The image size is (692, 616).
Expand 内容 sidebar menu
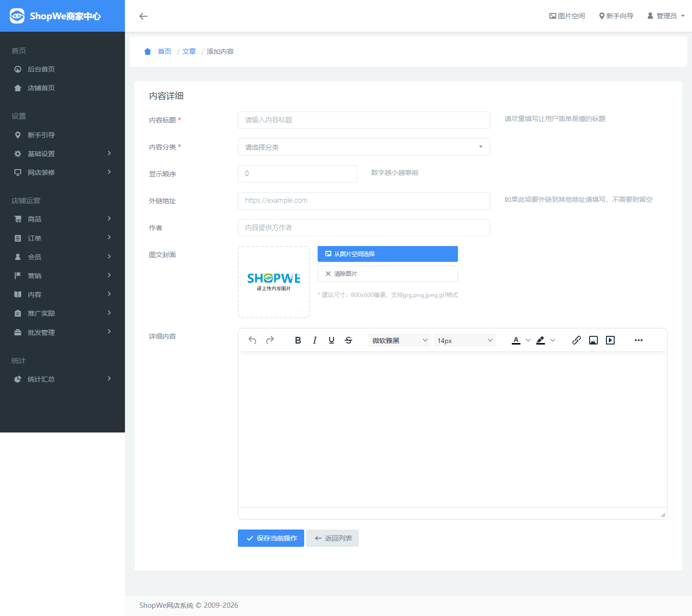pos(62,295)
